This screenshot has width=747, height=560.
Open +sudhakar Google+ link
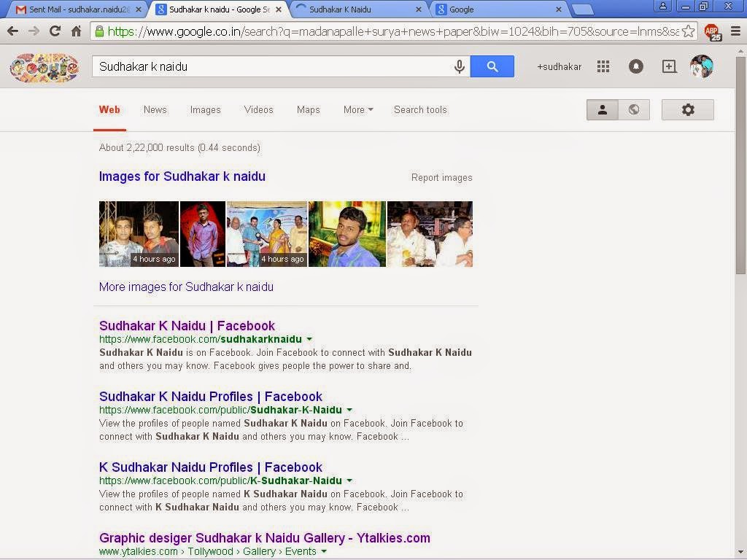click(560, 66)
